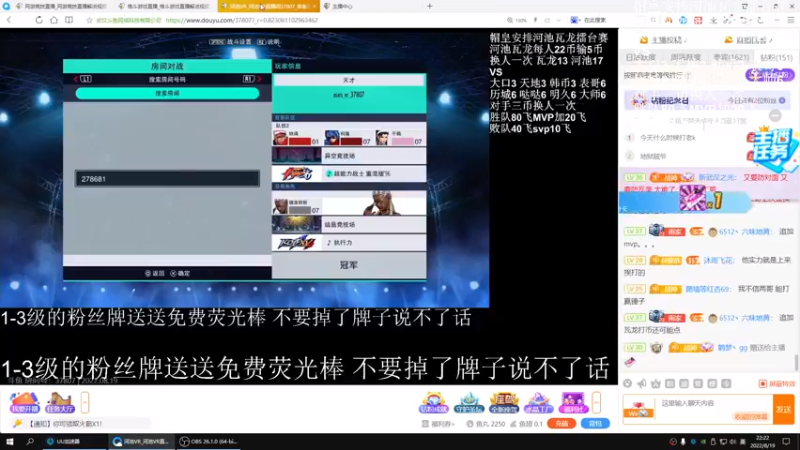Select the 钻粉(151) tab
800x450 pixels.
pyautogui.click(x=776, y=58)
